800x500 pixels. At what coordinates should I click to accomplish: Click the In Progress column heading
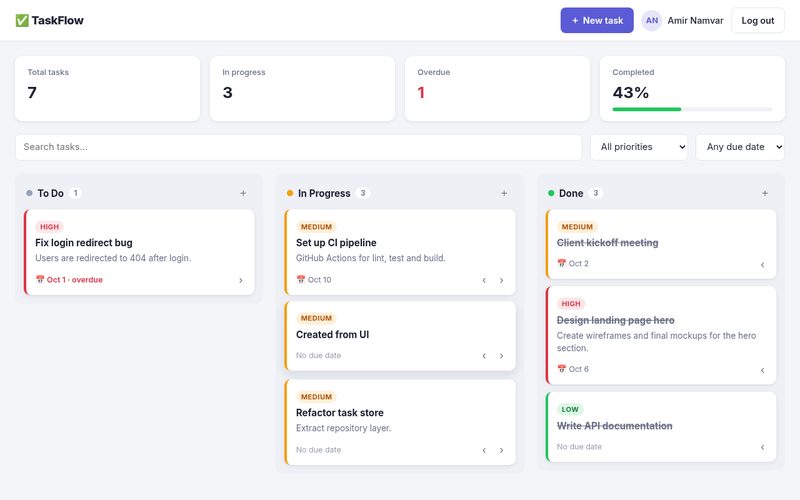(x=324, y=193)
